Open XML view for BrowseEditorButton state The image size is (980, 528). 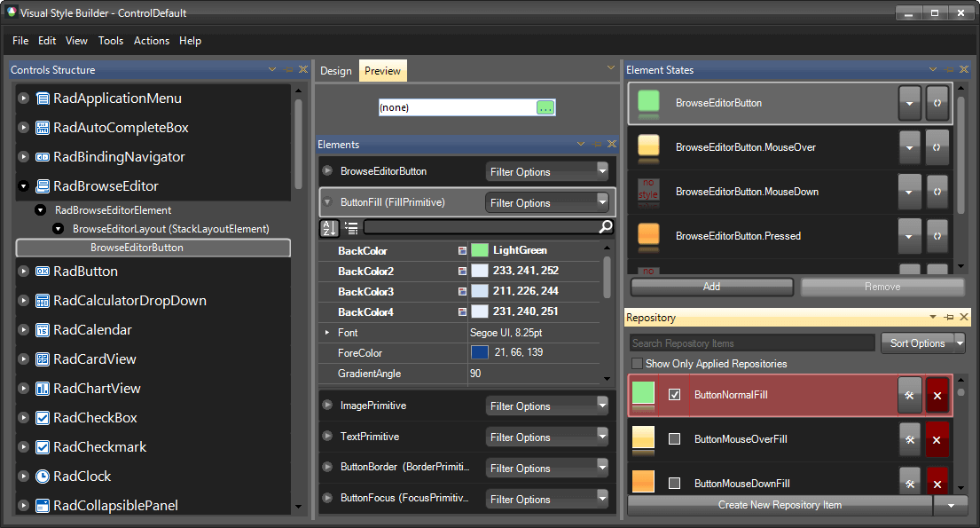[937, 102]
